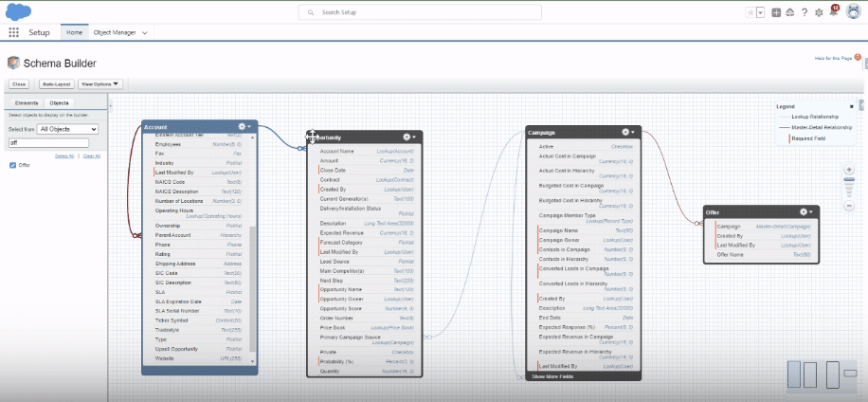Switch to the Elements tab
868x402 pixels.
coord(26,103)
